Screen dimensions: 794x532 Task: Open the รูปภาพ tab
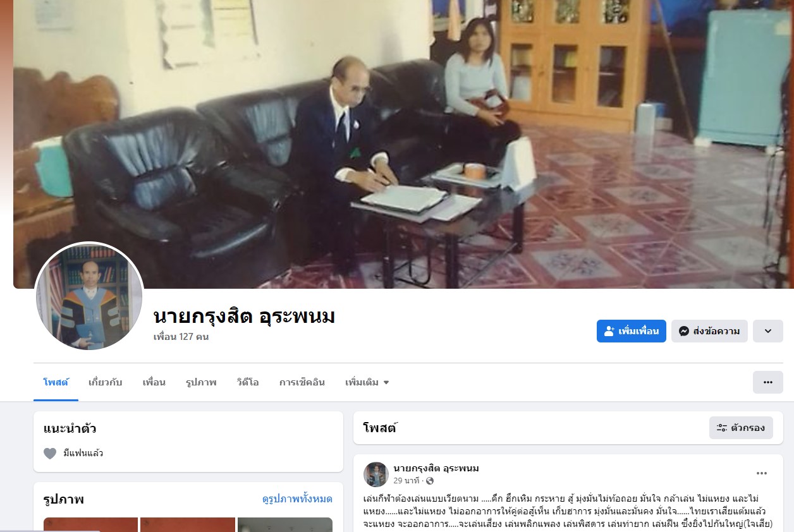tap(201, 382)
